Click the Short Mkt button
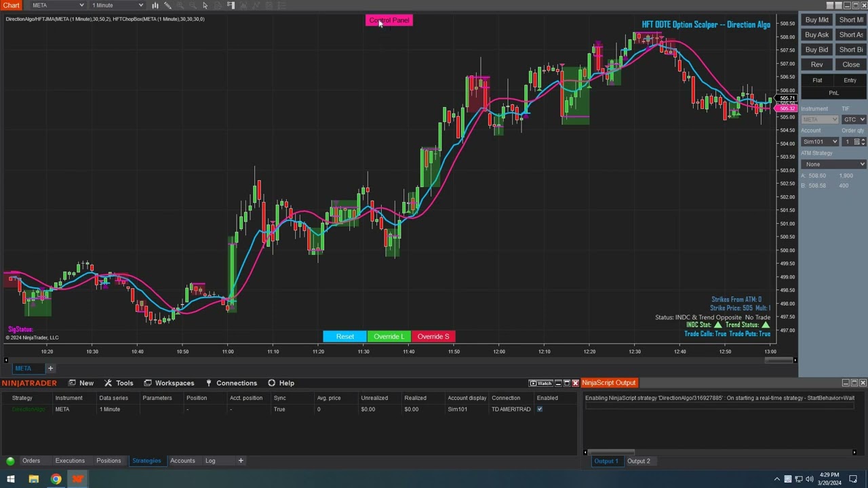The height and width of the screenshot is (488, 868). (x=851, y=20)
